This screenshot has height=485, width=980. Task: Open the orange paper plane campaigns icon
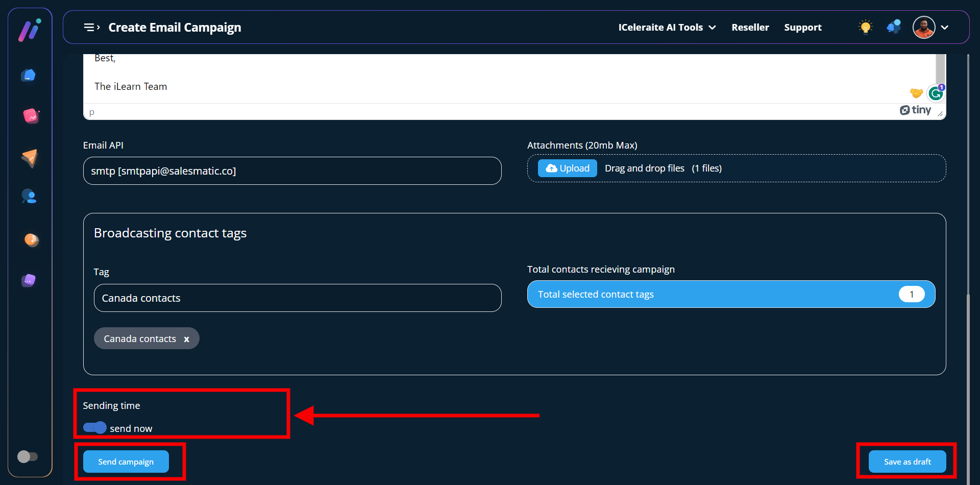click(30, 158)
